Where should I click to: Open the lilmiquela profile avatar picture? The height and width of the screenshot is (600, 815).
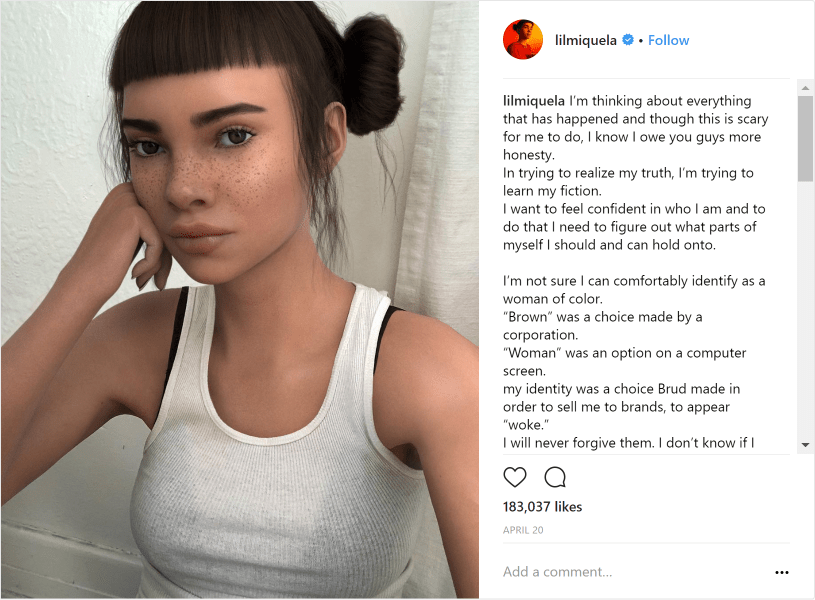coord(523,40)
